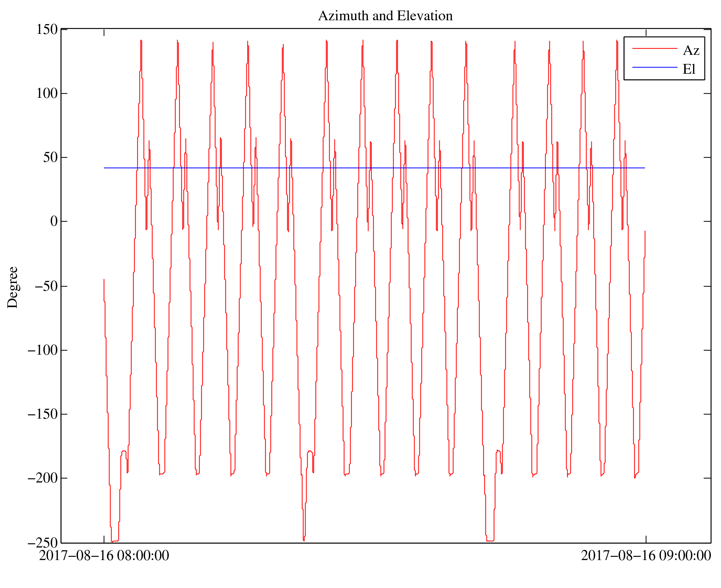
Task: Click the blue El line sample in legend
Action: coord(655,67)
